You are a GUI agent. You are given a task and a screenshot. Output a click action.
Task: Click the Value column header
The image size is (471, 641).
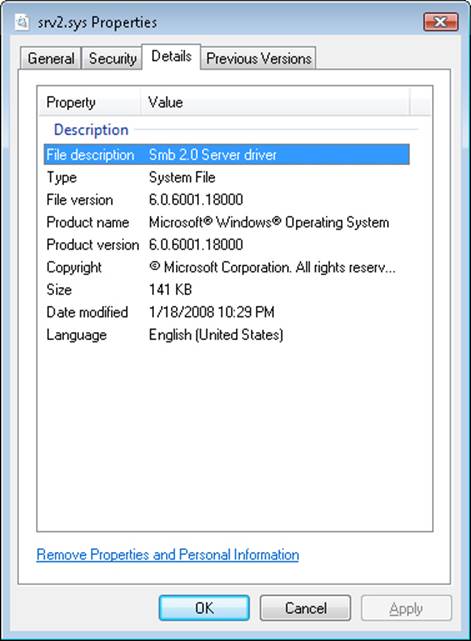pos(276,102)
